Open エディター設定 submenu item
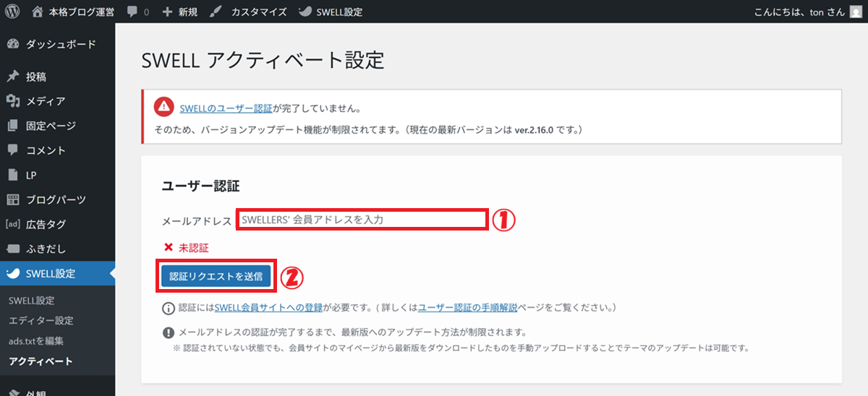Viewport: 868px width, 396px height. (x=41, y=320)
